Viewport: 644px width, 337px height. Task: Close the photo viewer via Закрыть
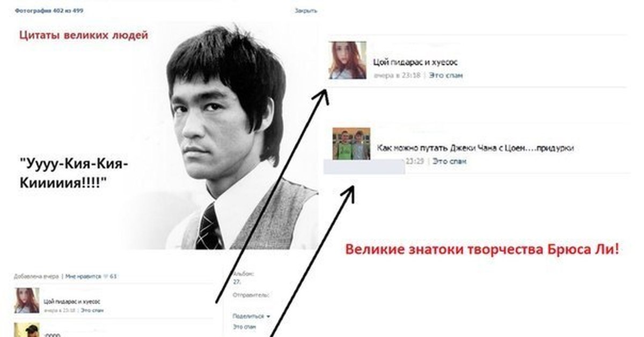(306, 10)
